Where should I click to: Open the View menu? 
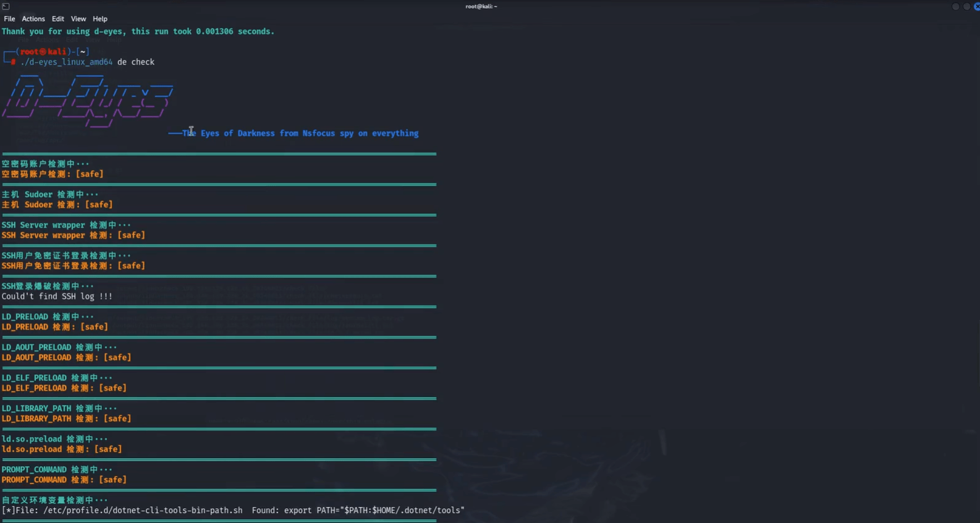pyautogui.click(x=78, y=19)
